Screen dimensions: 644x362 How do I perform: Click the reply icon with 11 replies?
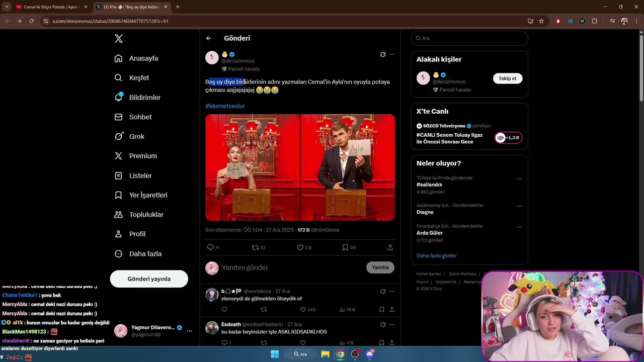pyautogui.click(x=210, y=247)
